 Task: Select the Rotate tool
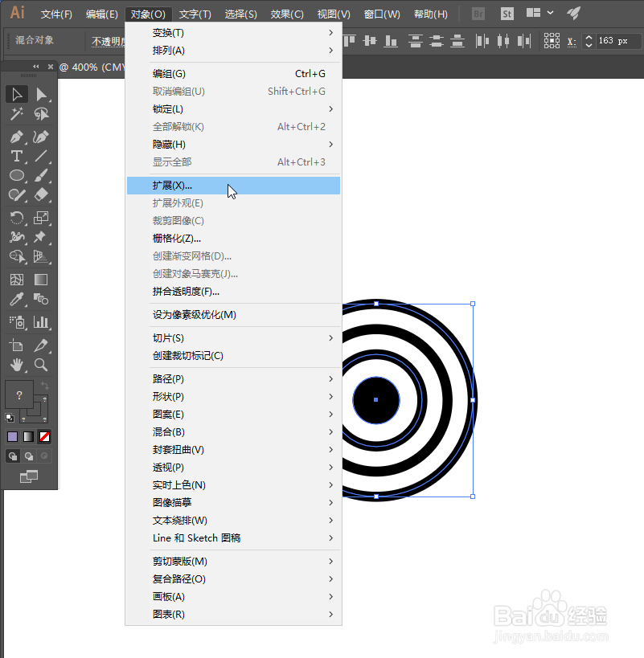(x=17, y=218)
